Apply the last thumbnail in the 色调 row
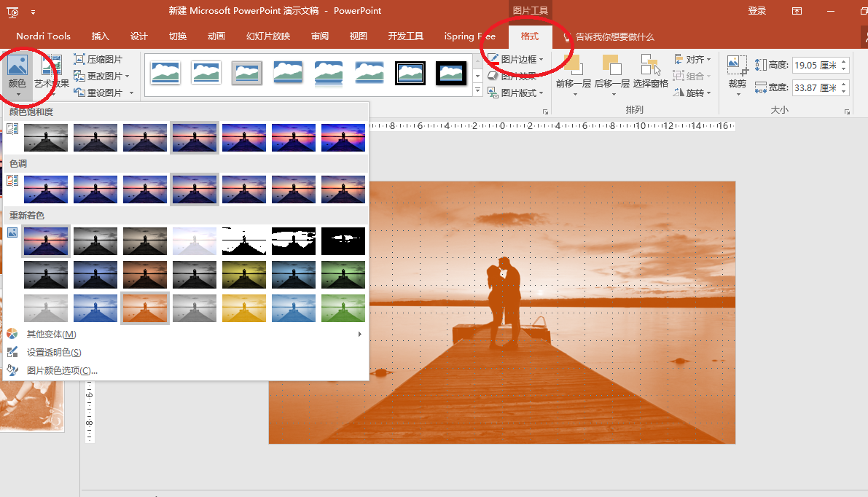The height and width of the screenshot is (497, 868). [x=343, y=189]
